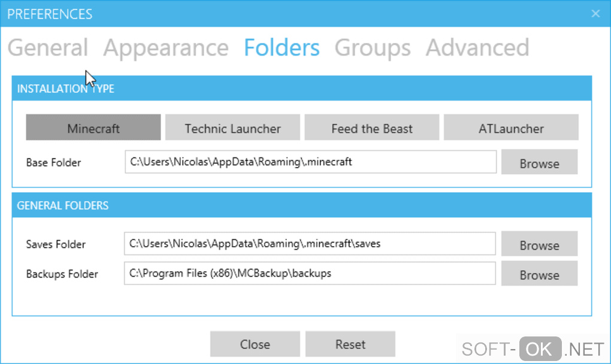The image size is (611, 364).
Task: Pick ATLauncher installation type
Action: coord(511,128)
